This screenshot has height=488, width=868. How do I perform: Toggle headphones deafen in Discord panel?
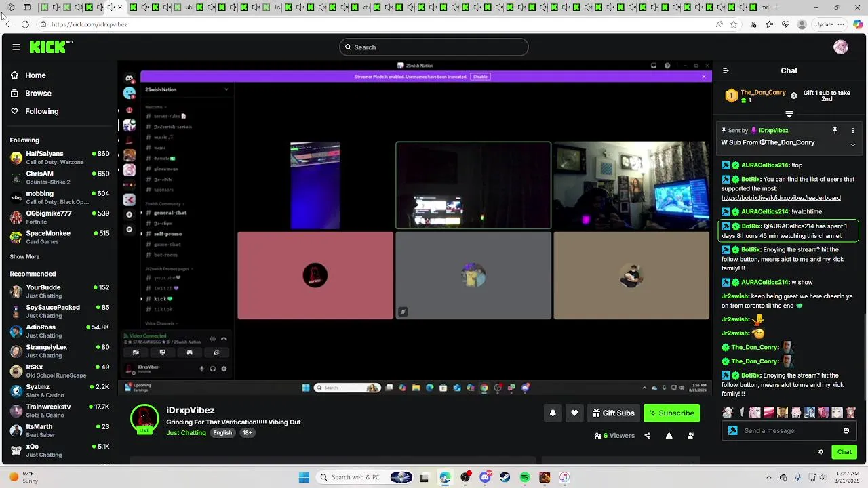pyautogui.click(x=213, y=369)
